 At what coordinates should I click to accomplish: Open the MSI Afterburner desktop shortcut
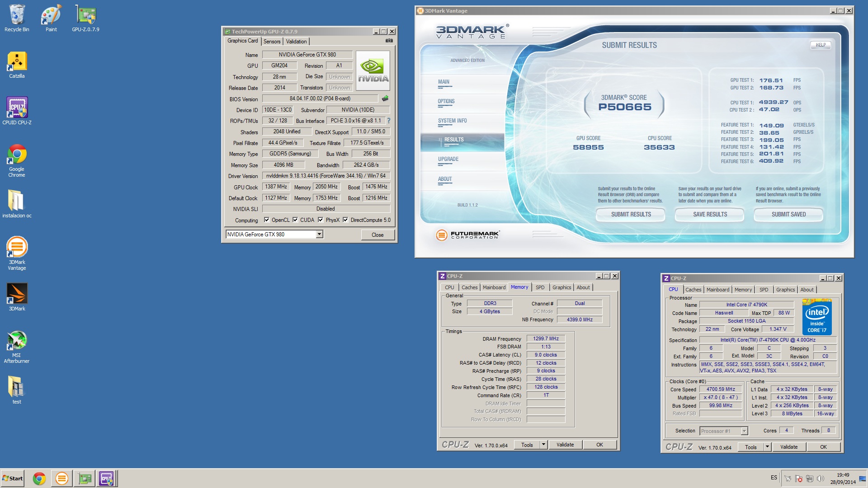point(17,347)
